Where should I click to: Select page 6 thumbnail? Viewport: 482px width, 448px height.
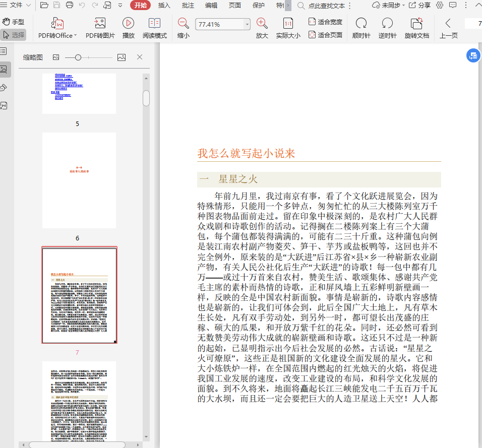tap(79, 180)
